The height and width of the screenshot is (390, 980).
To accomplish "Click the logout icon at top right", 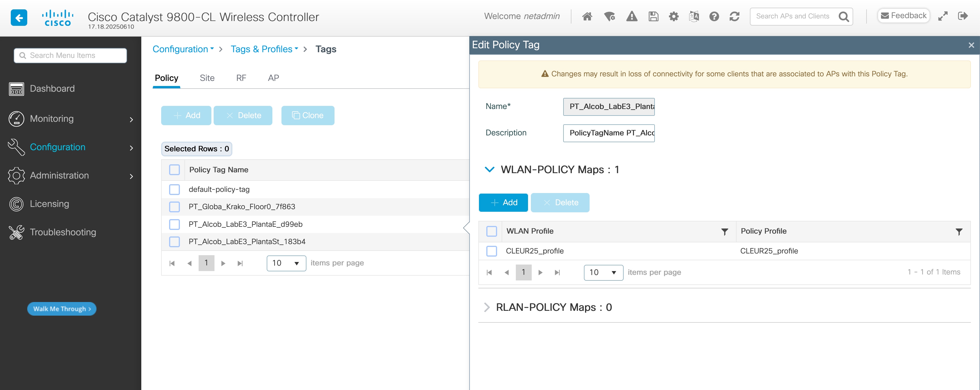I will pyautogui.click(x=962, y=16).
